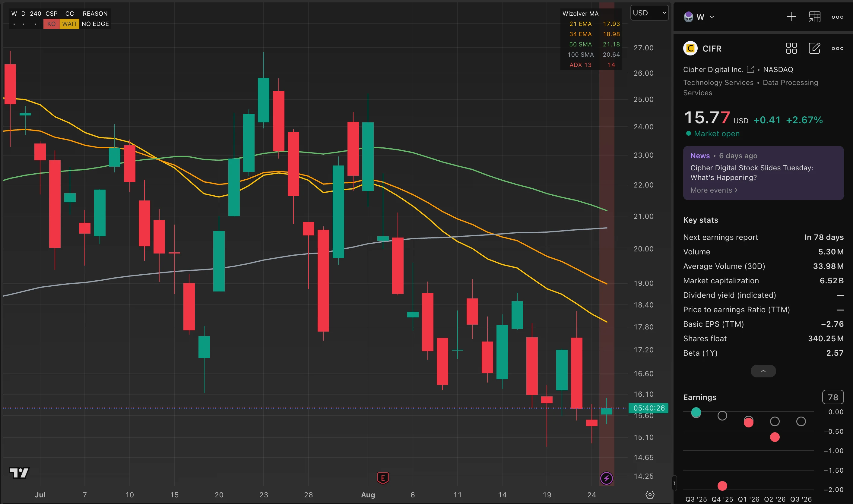Open the W watchlist dropdown
853x504 pixels.
(x=699, y=17)
